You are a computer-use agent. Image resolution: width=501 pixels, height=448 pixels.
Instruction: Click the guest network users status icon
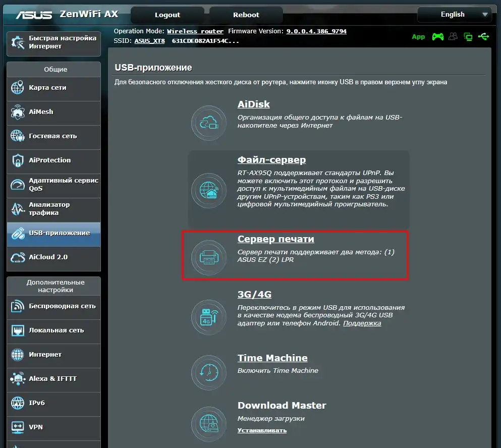pyautogui.click(x=453, y=37)
